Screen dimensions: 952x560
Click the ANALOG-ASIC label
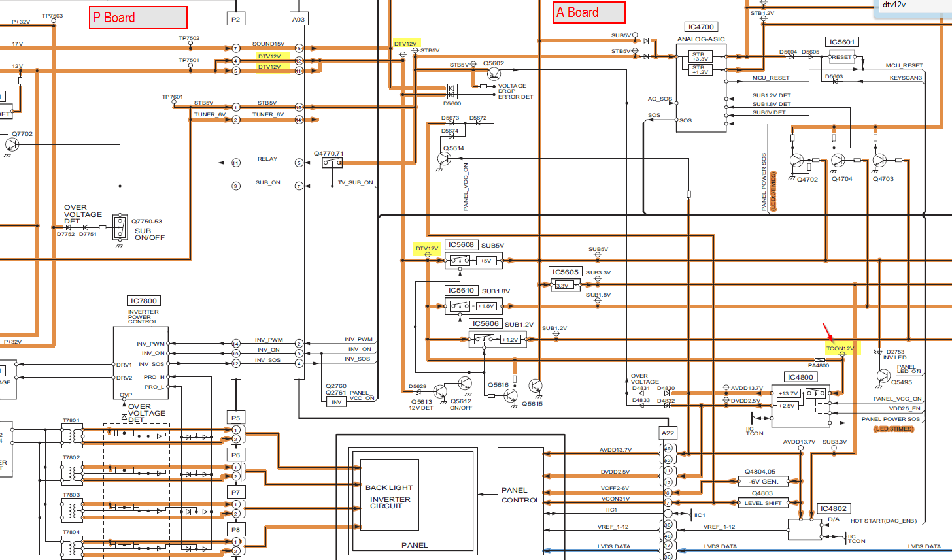pyautogui.click(x=701, y=39)
